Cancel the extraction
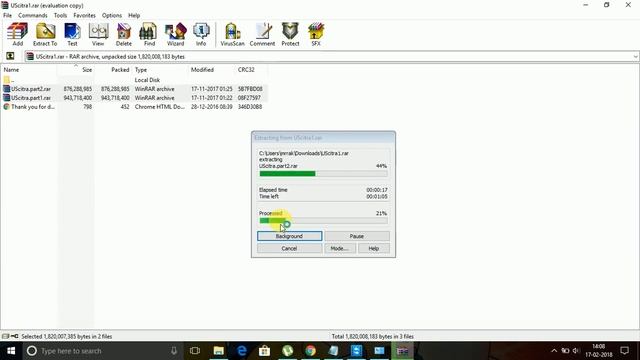Image resolution: width=640 pixels, height=360 pixels. coord(289,248)
